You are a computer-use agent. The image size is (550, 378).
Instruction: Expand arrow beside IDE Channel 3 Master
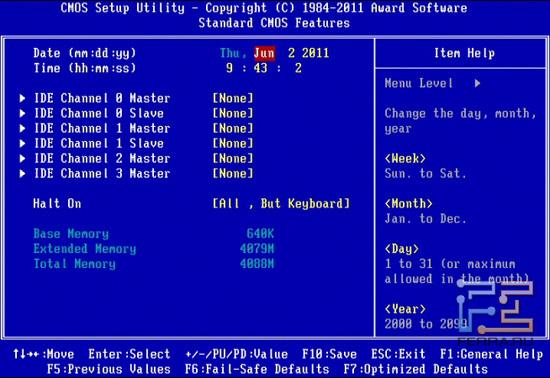click(22, 174)
